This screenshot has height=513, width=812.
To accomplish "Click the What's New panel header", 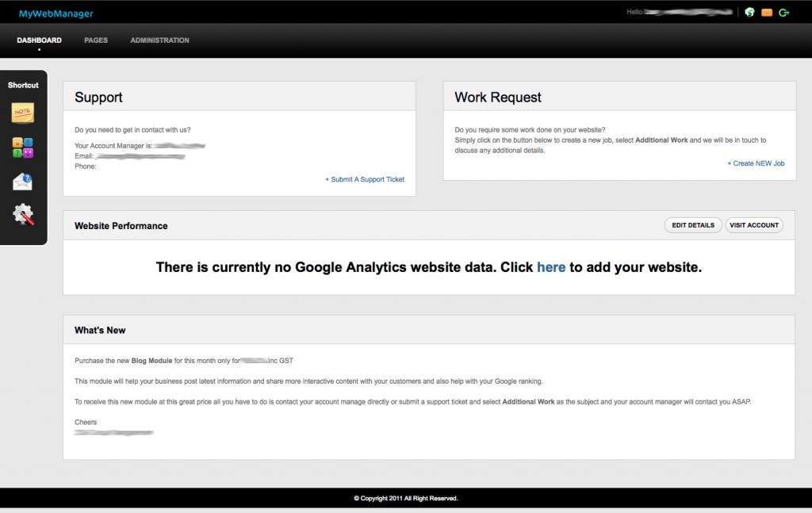I will 100,331.
